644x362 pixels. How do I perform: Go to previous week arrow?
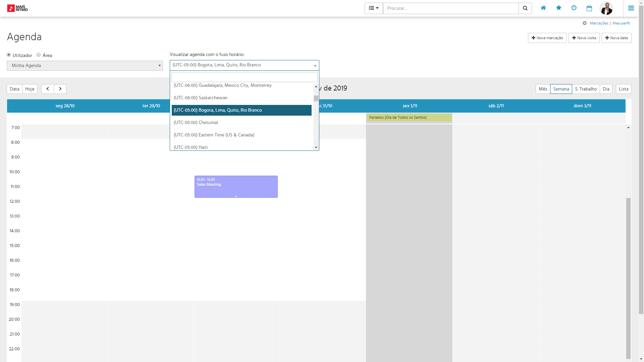(48, 89)
